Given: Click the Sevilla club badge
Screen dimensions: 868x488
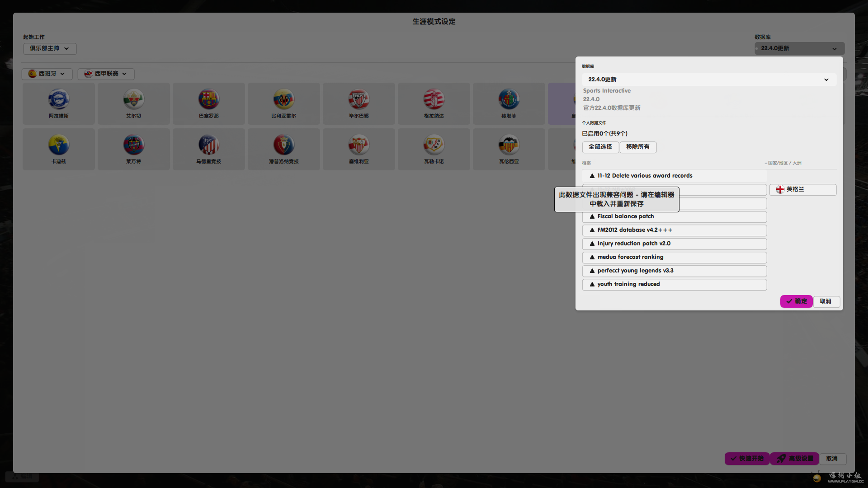Looking at the screenshot, I should [x=359, y=145].
